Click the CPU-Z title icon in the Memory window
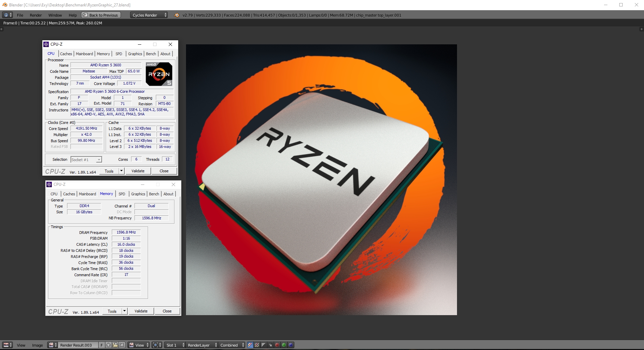644x350 pixels. coord(49,184)
